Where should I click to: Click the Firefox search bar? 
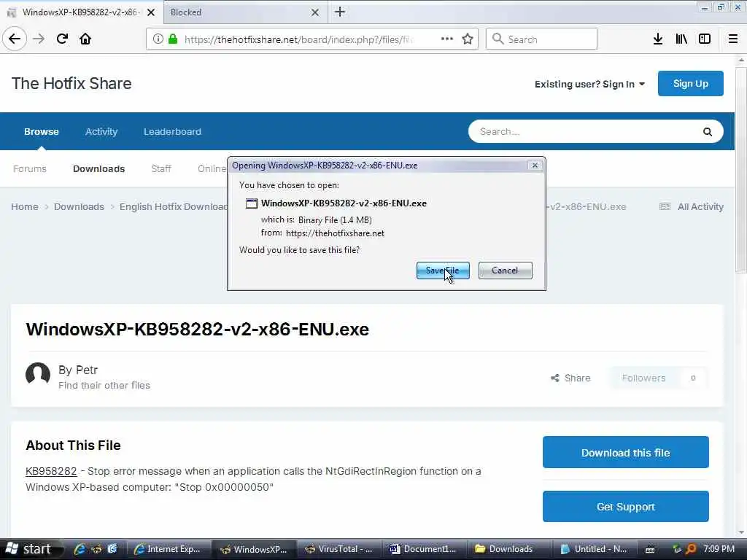(x=541, y=39)
